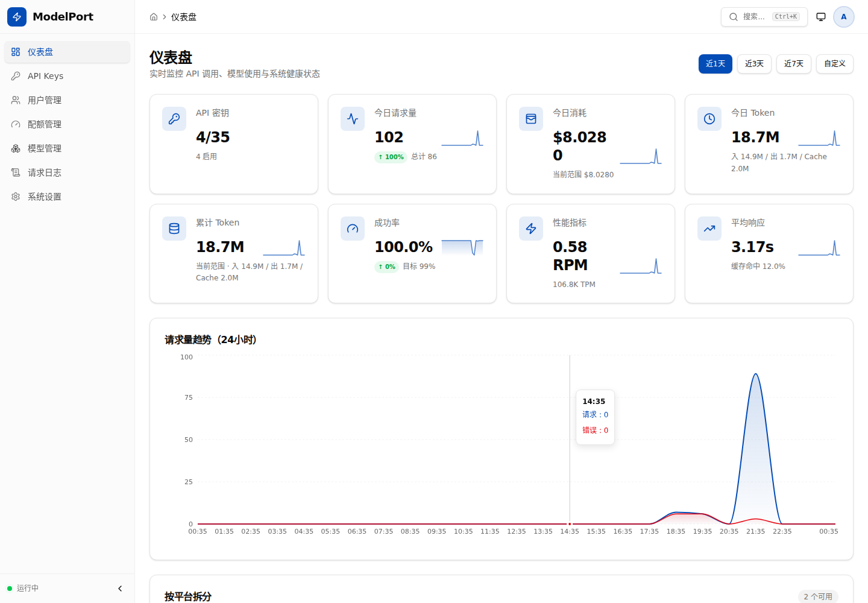Viewport: 868px width, 603px height.
Task: Click the 仪表盘 sidebar grid icon
Action: (16, 52)
